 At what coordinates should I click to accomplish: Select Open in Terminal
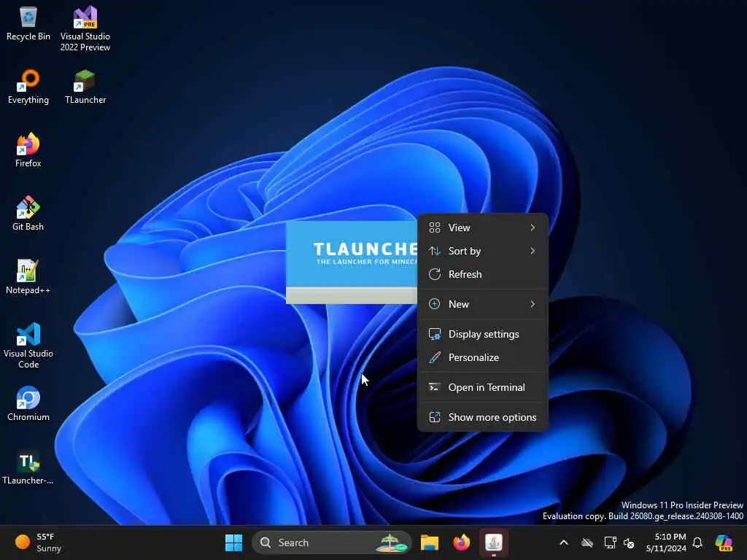[483, 387]
